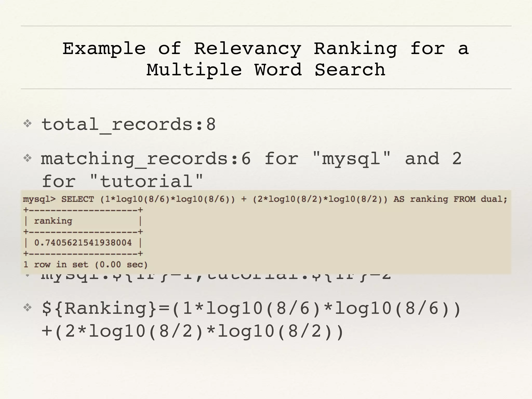Click the result value 0.7405621541938004

(x=83, y=243)
